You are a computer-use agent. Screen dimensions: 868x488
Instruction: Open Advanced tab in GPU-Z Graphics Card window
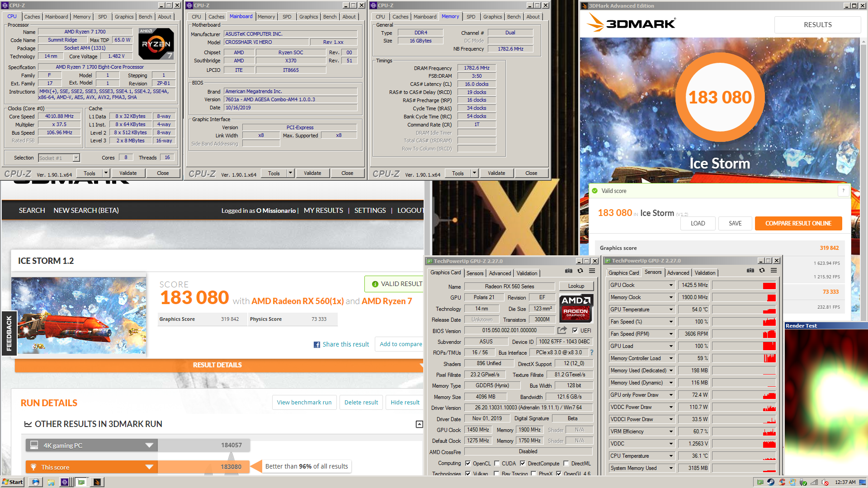click(x=500, y=273)
